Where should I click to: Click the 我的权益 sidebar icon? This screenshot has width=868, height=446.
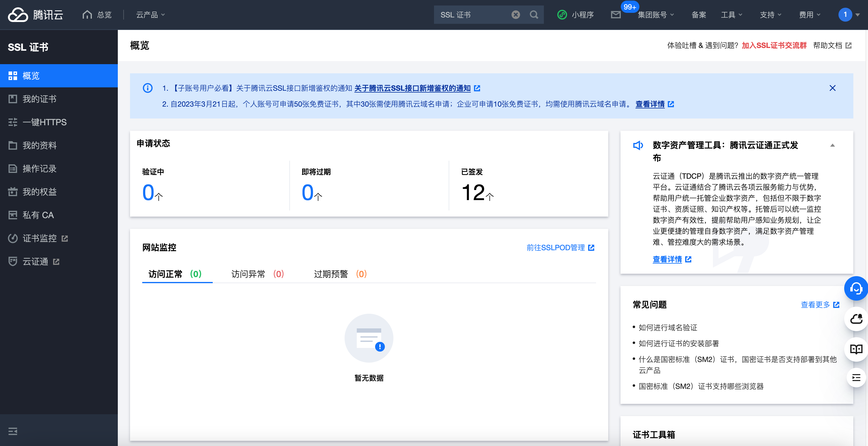13,192
